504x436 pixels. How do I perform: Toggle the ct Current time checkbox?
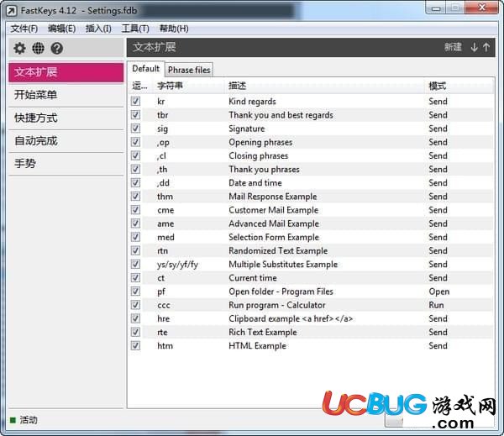pyautogui.click(x=135, y=278)
